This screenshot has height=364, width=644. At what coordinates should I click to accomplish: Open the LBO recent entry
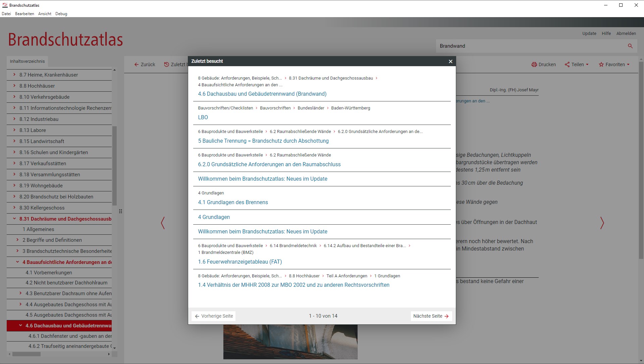203,117
